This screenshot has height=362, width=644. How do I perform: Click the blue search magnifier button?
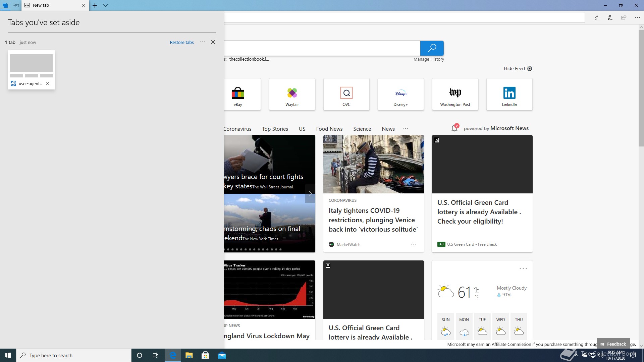pyautogui.click(x=432, y=48)
